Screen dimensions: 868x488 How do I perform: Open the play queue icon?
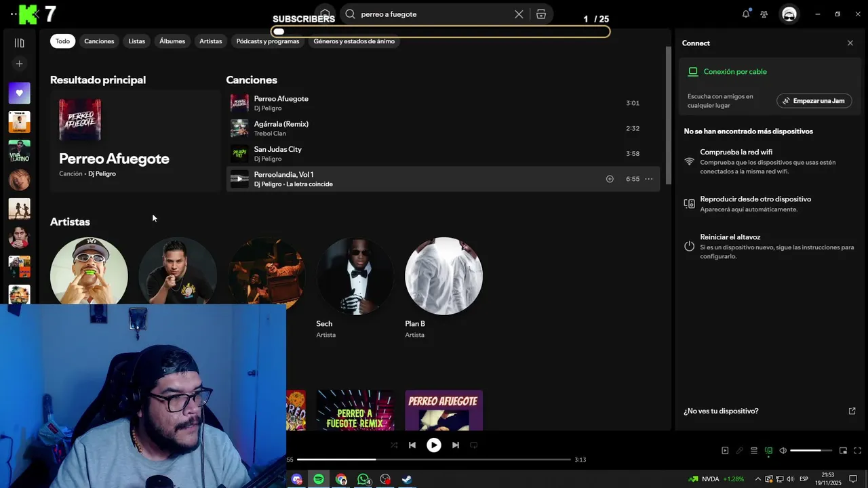click(x=754, y=451)
